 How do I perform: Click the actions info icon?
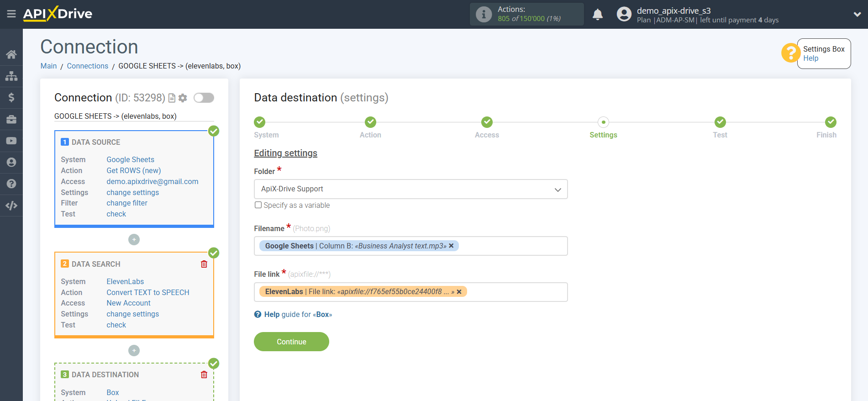[x=484, y=14]
